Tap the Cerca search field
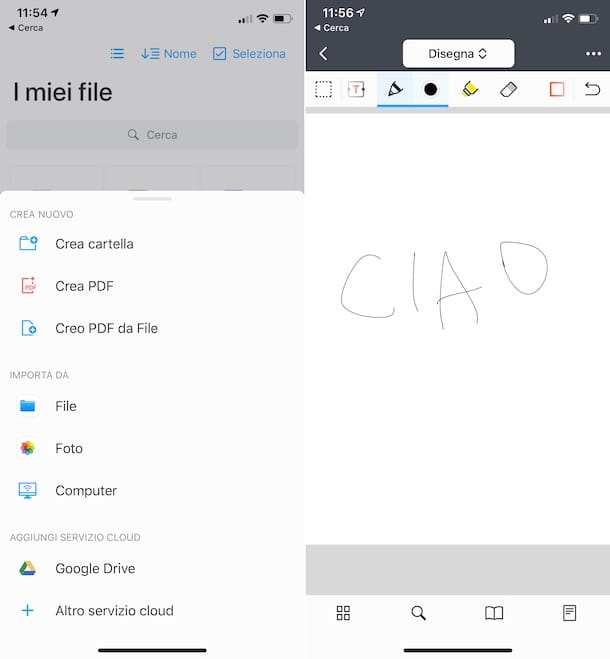 coord(152,135)
